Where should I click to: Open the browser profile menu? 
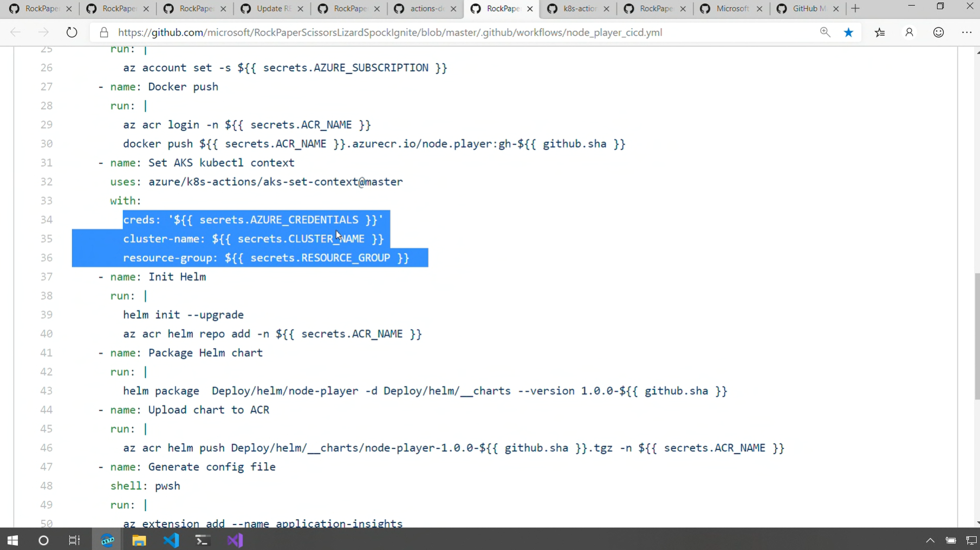click(x=909, y=32)
